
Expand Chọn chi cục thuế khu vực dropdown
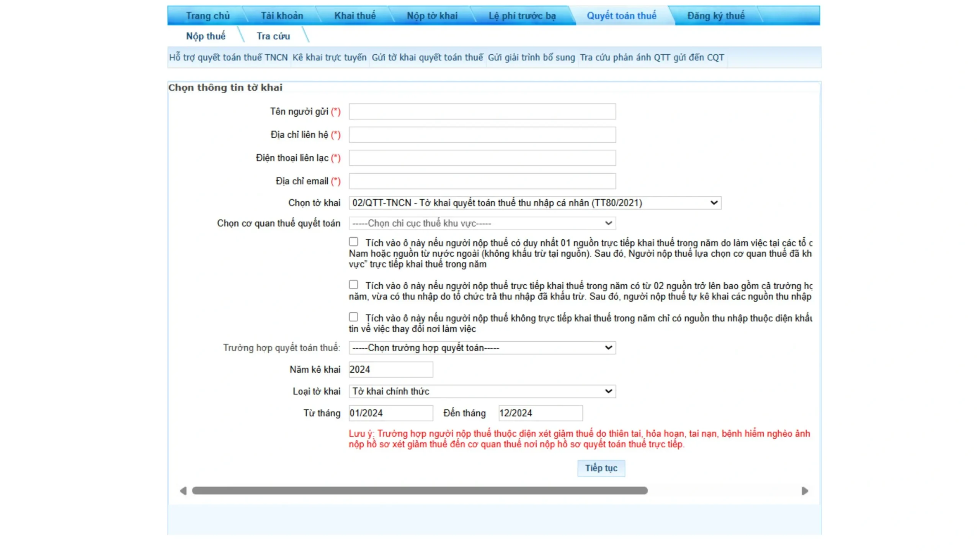coord(482,223)
